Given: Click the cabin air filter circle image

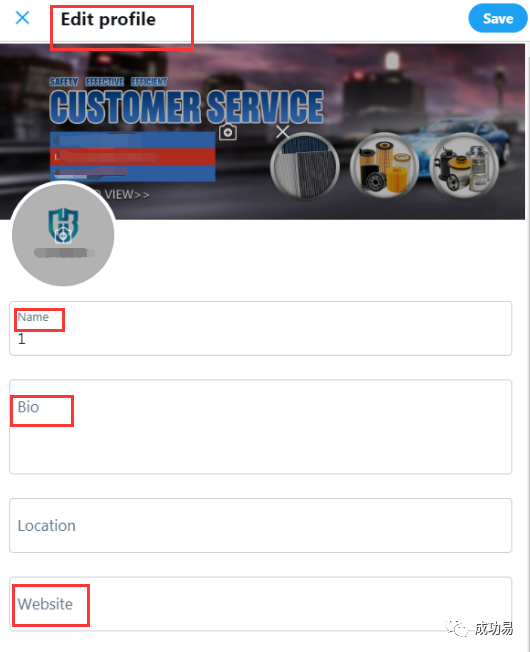Looking at the screenshot, I should [305, 166].
